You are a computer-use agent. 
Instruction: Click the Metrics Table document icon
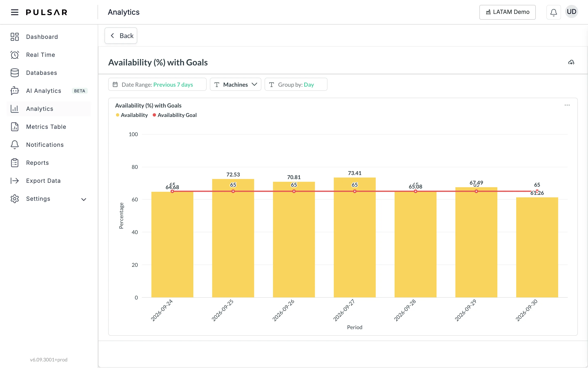(x=14, y=127)
